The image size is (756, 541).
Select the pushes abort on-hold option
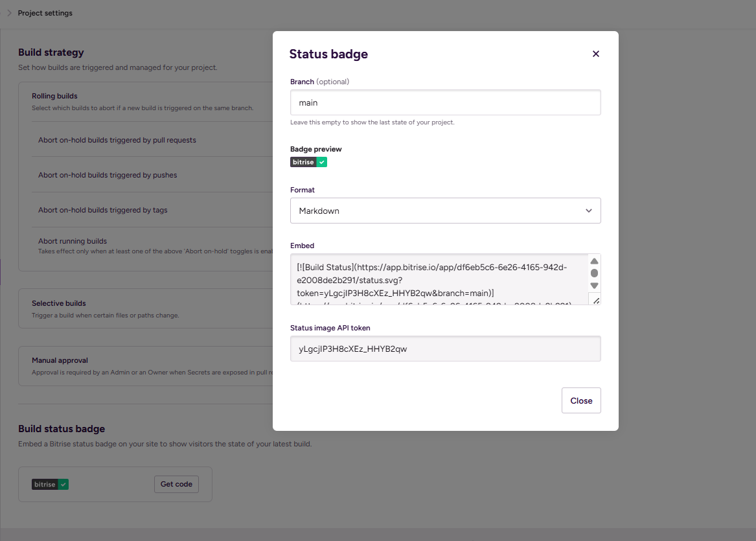108,175
